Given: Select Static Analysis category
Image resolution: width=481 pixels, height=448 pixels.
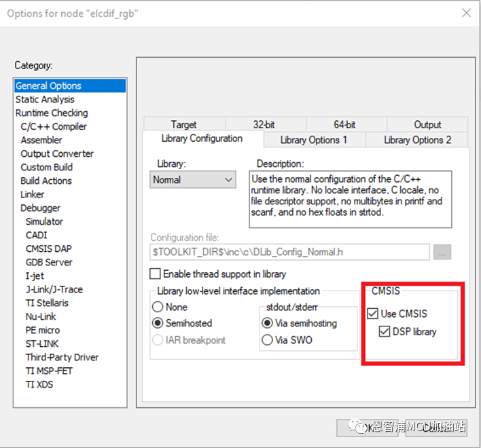Looking at the screenshot, I should 45,99.
